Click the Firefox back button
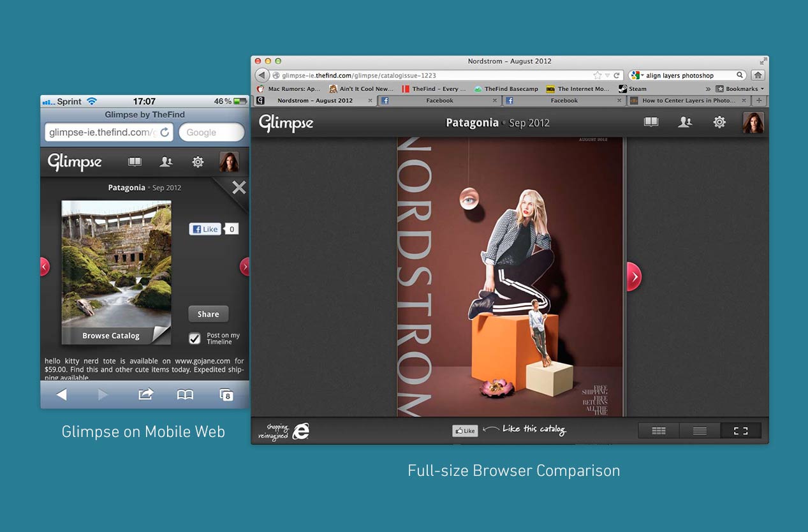808x532 pixels. pyautogui.click(x=262, y=75)
